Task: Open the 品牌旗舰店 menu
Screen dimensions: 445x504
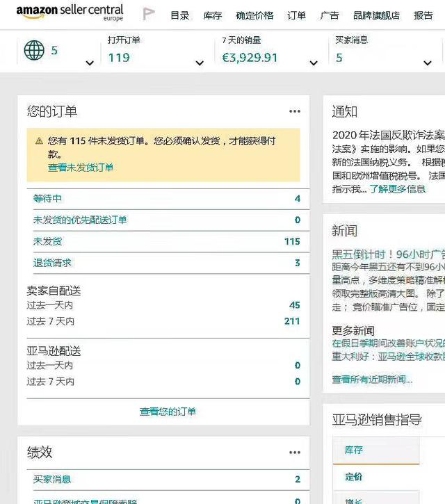Action: [377, 15]
